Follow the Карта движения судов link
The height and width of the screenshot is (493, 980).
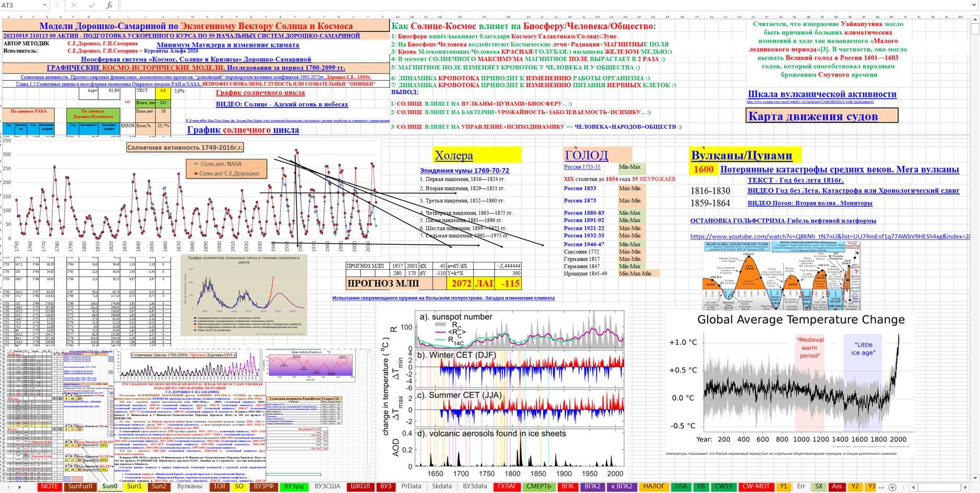(x=812, y=116)
